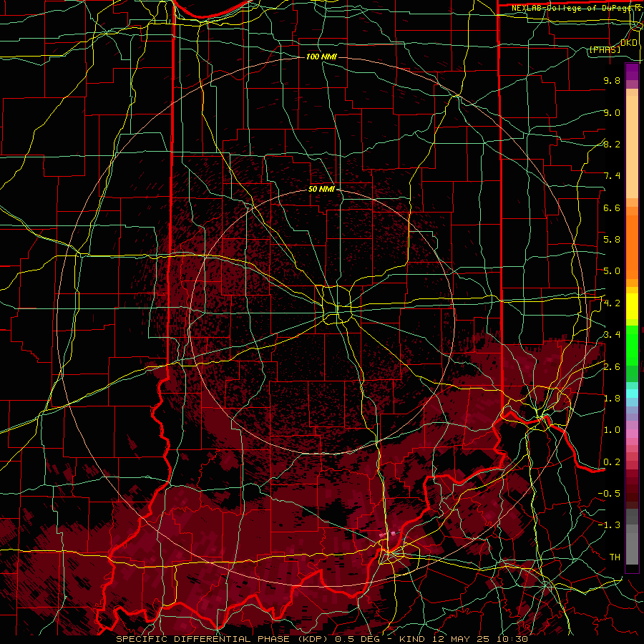The width and height of the screenshot is (644, 644).
Task: Click the 7.4 value on the scale
Action: 612,176
